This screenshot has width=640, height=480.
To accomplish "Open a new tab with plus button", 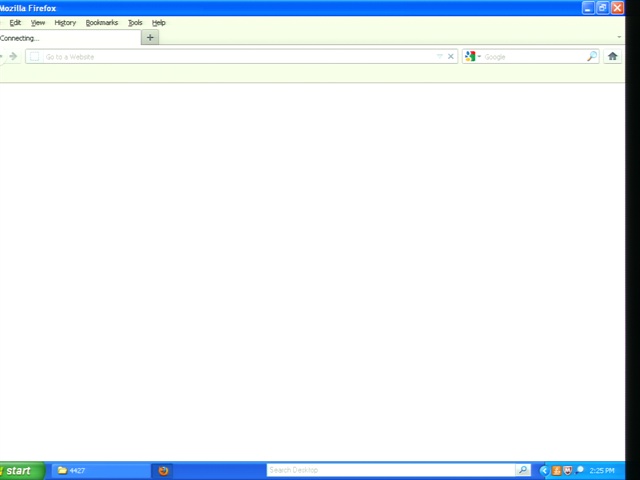I will click(x=150, y=38).
